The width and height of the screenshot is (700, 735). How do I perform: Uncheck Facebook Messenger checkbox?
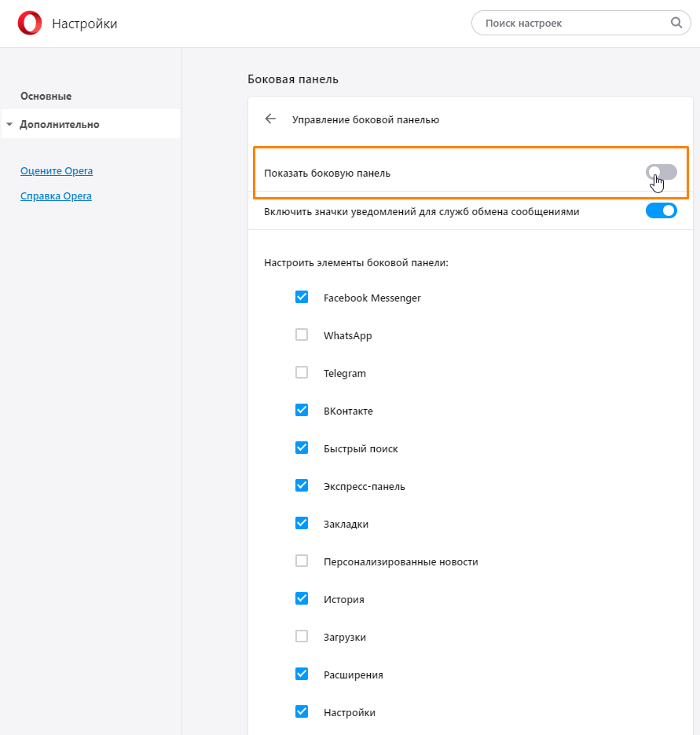tap(302, 297)
